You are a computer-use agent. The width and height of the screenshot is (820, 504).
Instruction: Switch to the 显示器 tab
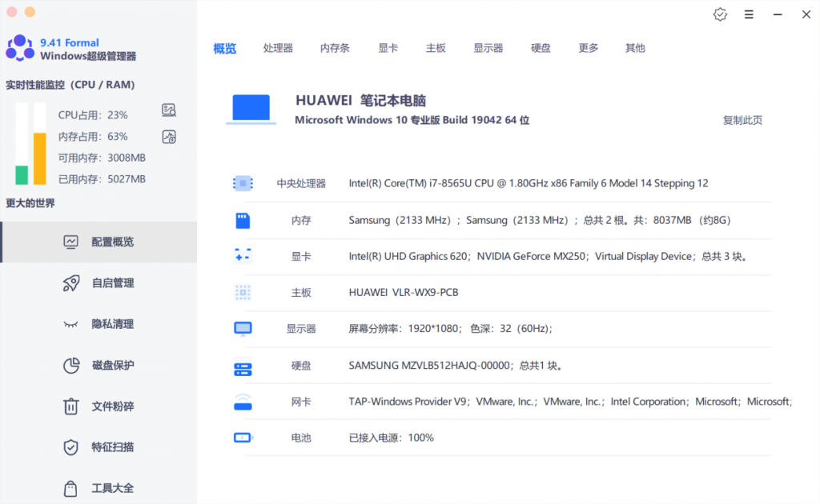tap(488, 48)
